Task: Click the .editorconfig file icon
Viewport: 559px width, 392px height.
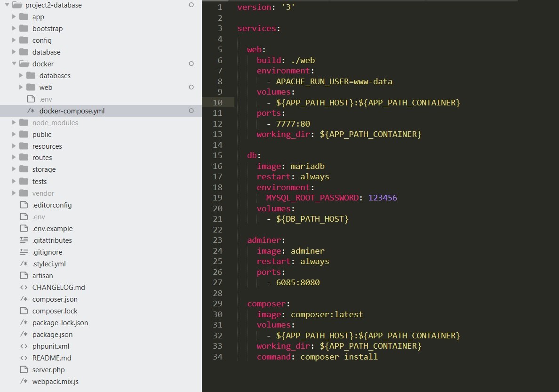Action: coord(24,205)
